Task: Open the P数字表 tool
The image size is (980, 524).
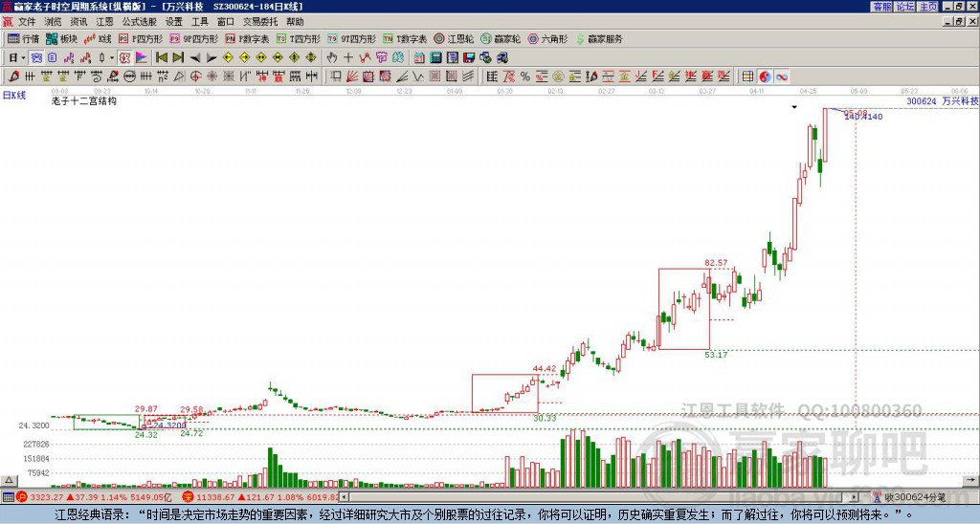Action: [247, 38]
